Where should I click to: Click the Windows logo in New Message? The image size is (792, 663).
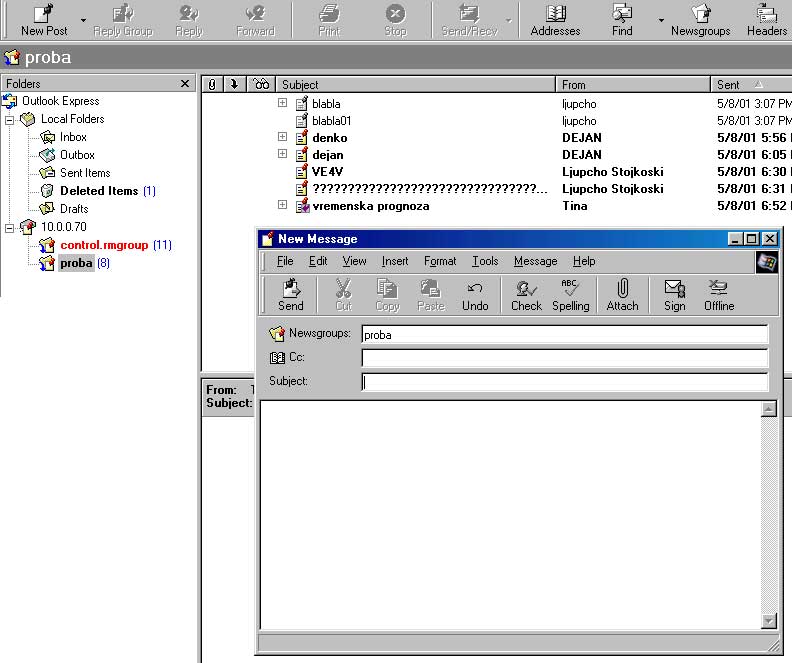(766, 262)
